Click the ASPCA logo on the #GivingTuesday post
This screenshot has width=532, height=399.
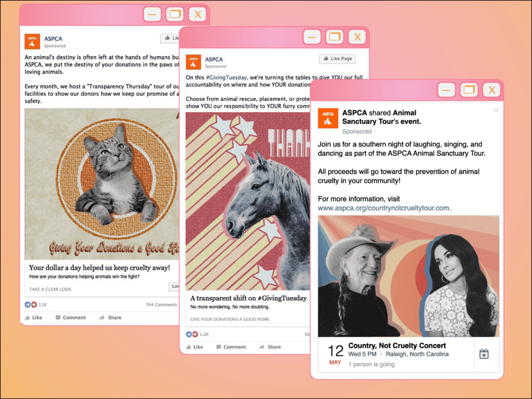coord(193,62)
